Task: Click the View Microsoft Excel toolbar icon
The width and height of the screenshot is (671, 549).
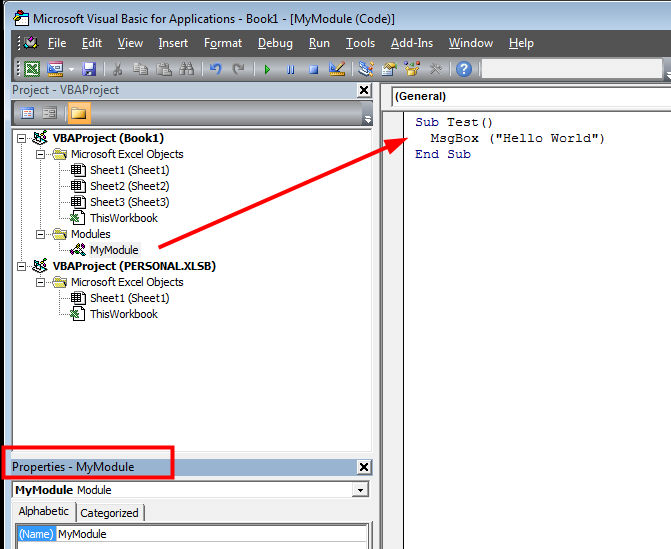Action: [32, 69]
